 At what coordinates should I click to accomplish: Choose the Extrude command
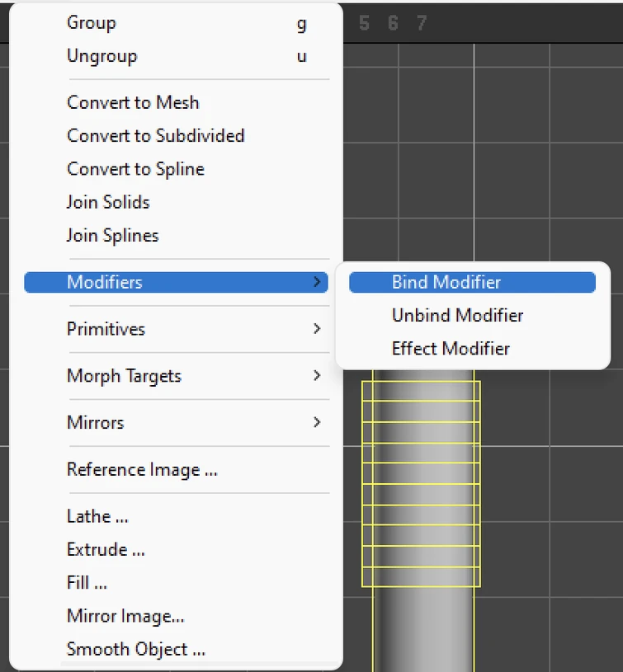[x=106, y=550]
